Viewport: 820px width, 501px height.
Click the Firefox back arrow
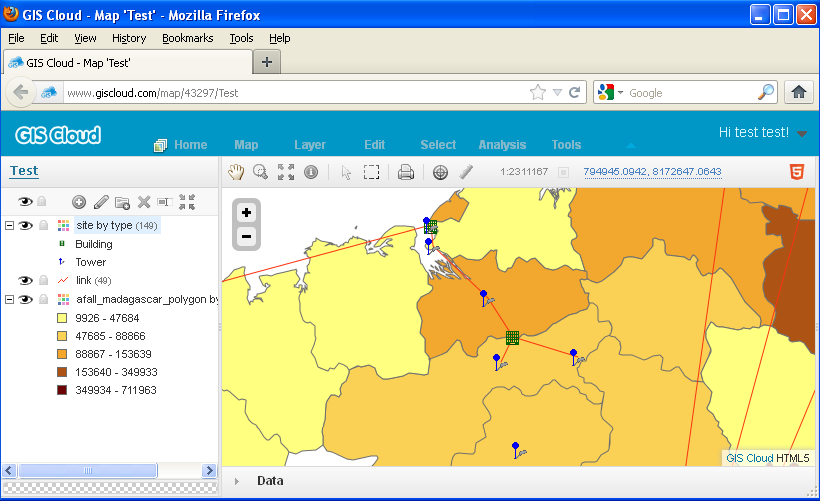(x=20, y=93)
